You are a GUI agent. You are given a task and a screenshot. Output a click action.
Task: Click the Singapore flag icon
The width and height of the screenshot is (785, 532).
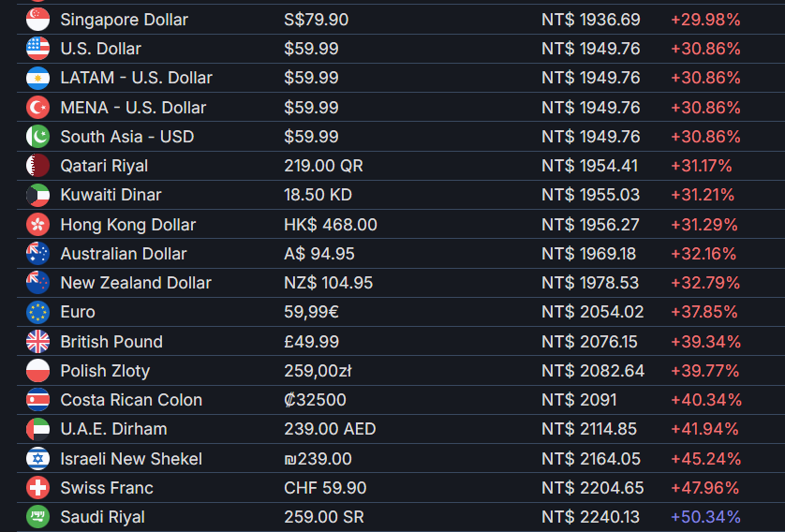[x=37, y=20]
